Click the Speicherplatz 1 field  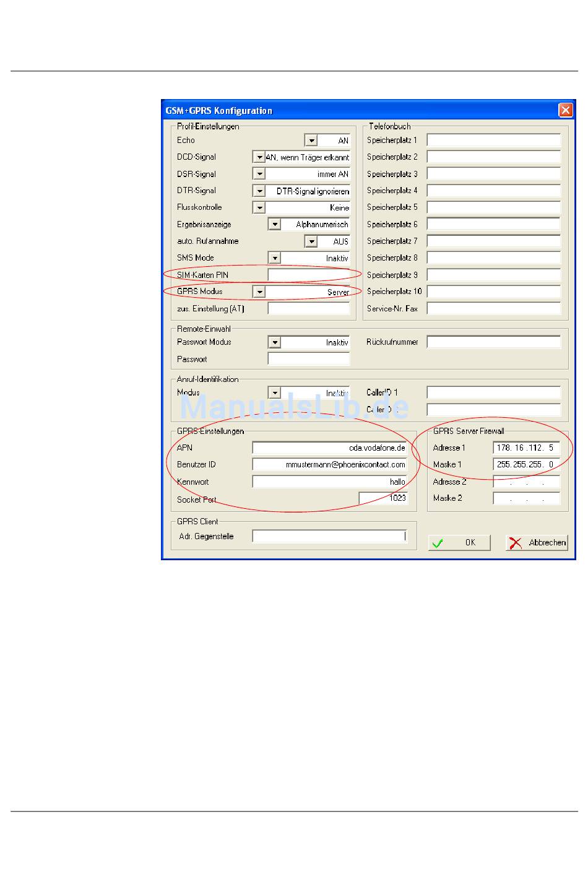493,141
